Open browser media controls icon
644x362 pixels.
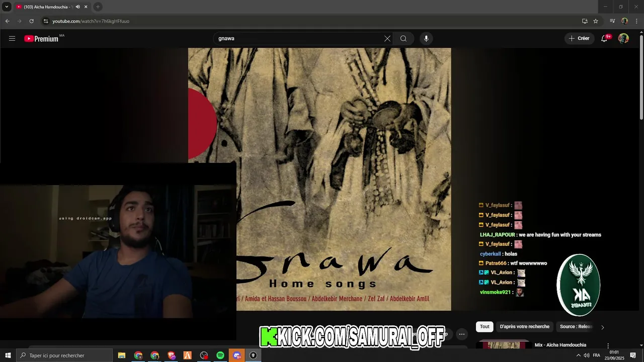tap(612, 21)
